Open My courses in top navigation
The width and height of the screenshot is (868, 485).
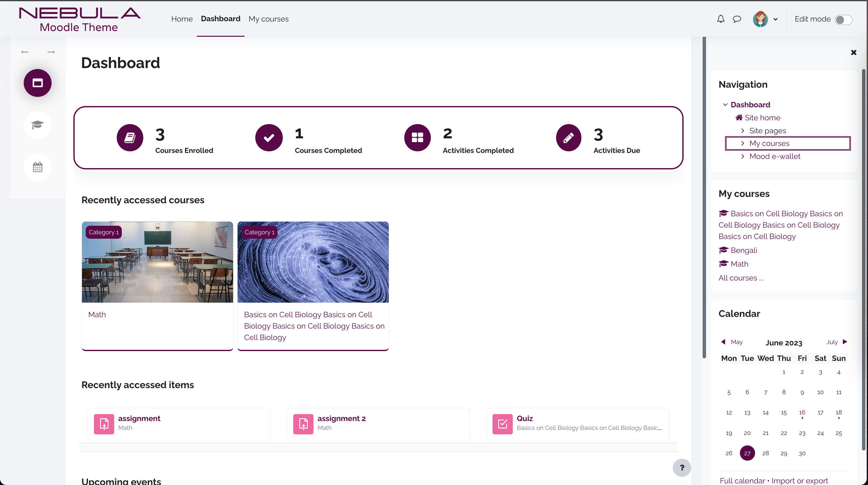point(268,19)
